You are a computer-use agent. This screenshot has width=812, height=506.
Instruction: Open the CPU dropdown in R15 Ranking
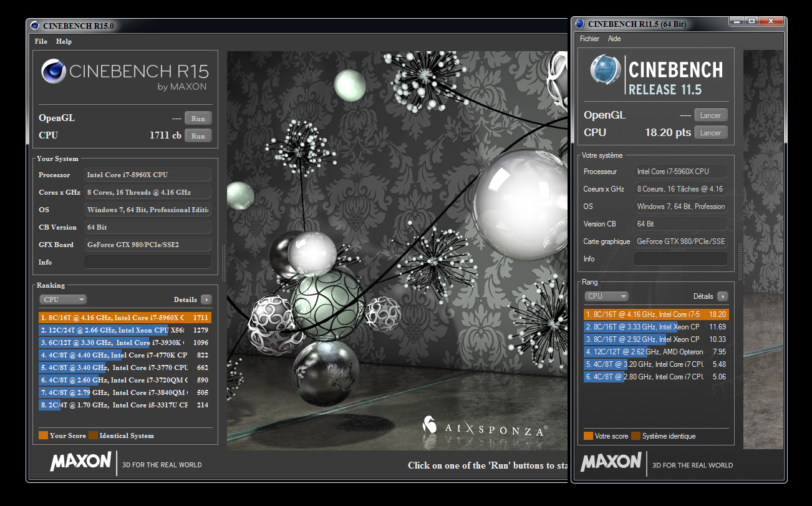pyautogui.click(x=63, y=299)
